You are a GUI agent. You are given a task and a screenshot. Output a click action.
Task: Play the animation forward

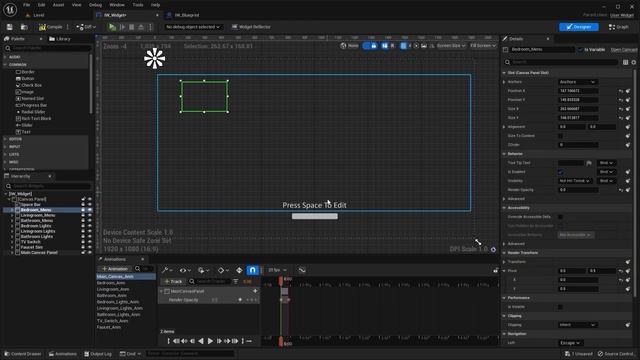coord(210,341)
